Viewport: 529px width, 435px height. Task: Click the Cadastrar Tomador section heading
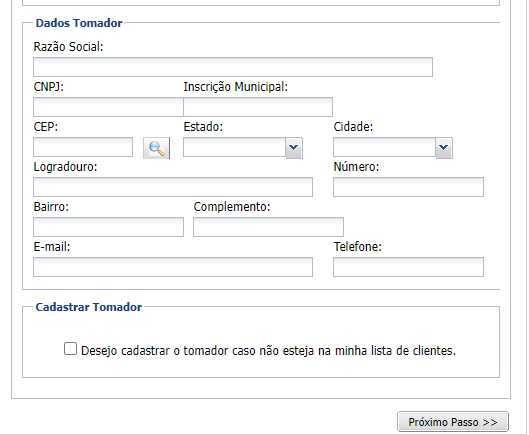tap(89, 307)
